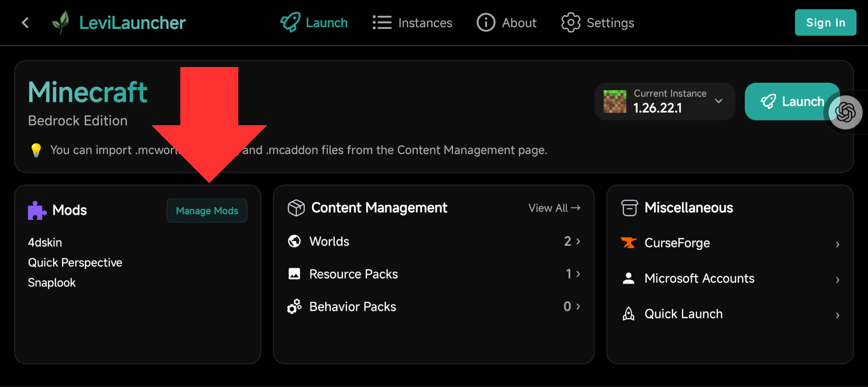This screenshot has width=868, height=387.
Task: Click the gears icon beside Behavior Packs
Action: coord(294,306)
